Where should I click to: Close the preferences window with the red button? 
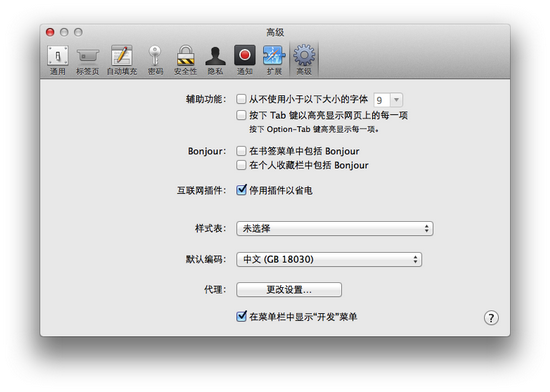pos(50,32)
